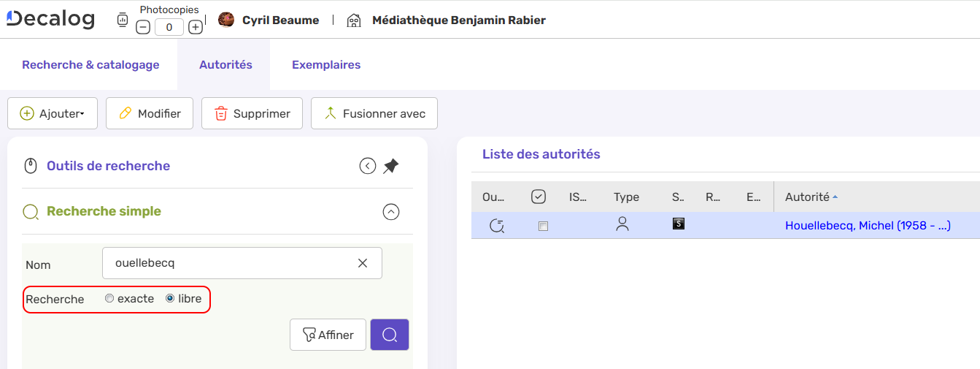This screenshot has height=369, width=980.
Task: Click the photocopies number field
Action: (169, 27)
